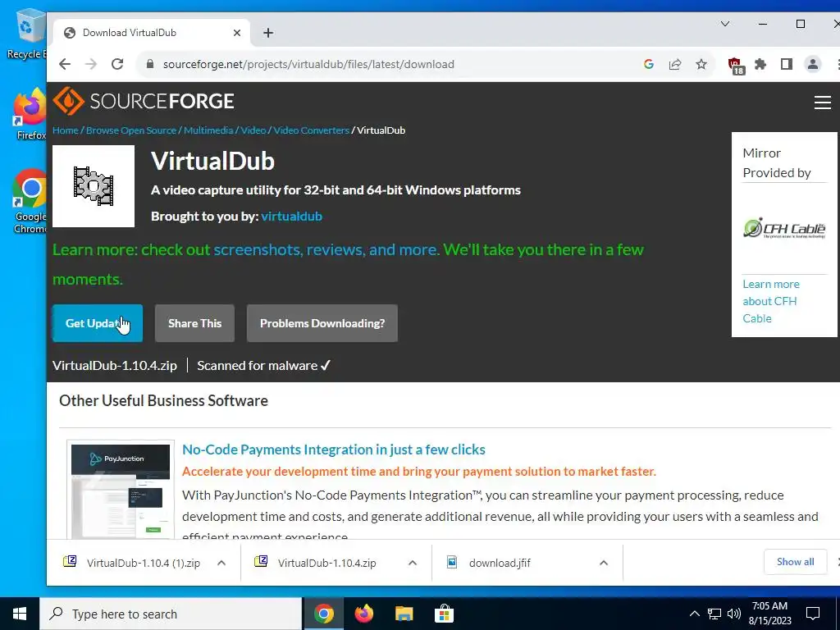
Task: Open downloaded download.jfif item
Action: (489, 563)
